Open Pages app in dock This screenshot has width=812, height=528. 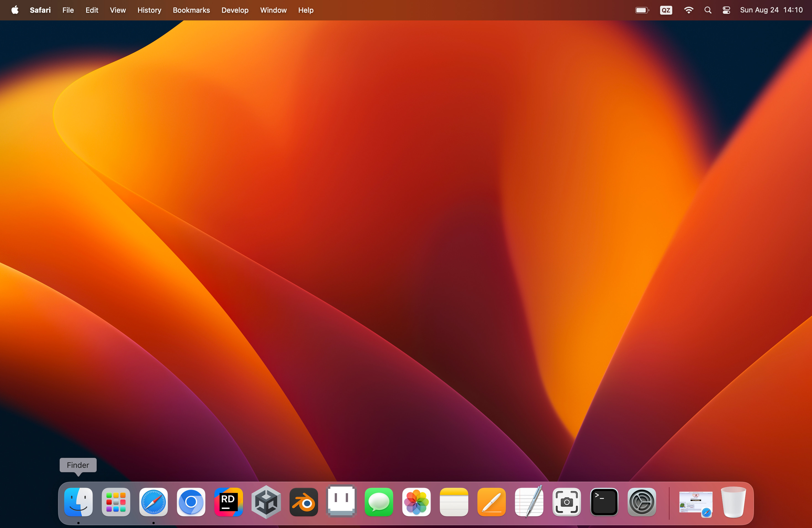pyautogui.click(x=491, y=502)
